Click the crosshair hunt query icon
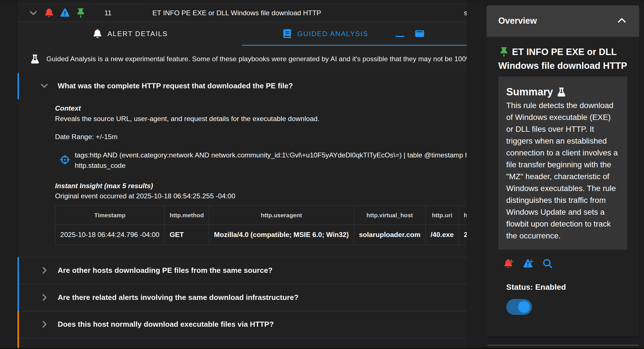 tap(65, 160)
